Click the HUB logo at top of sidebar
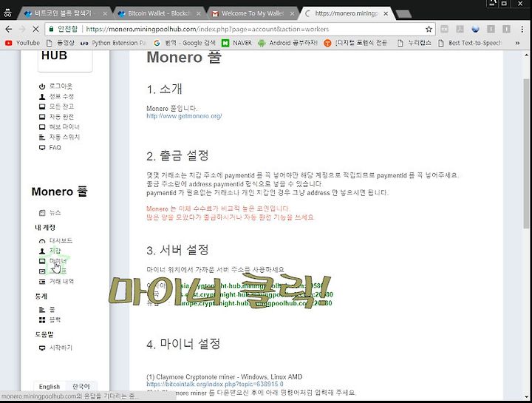This screenshot has width=532, height=403. point(65,61)
